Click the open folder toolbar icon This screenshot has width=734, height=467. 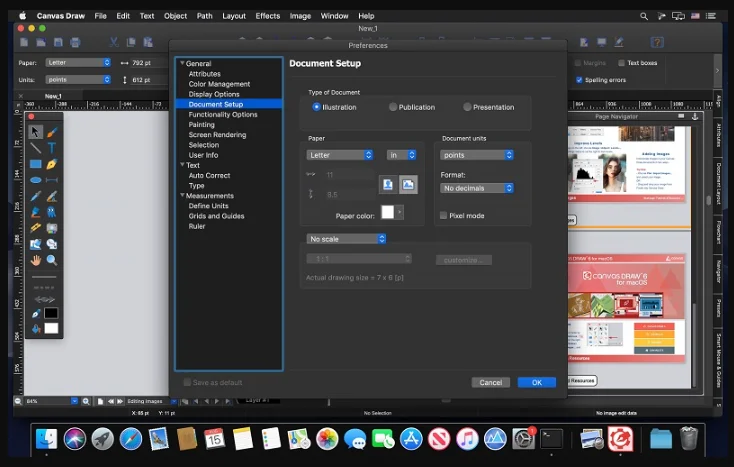click(41, 43)
